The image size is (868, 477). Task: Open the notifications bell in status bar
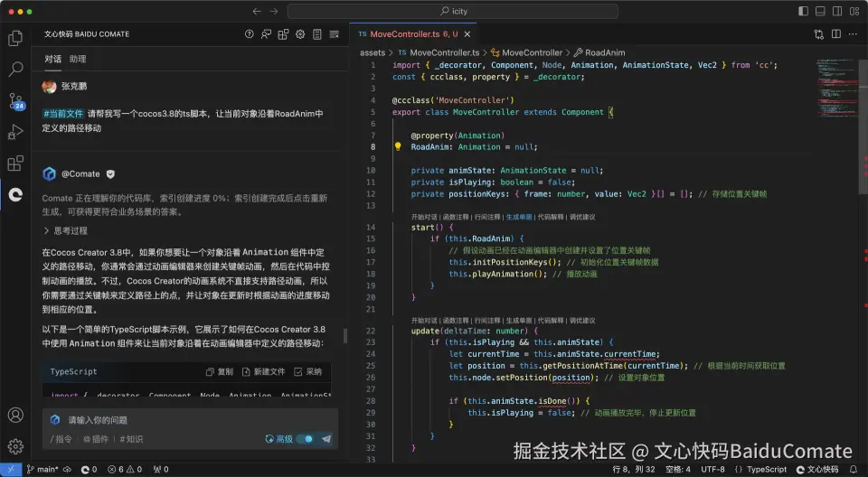click(853, 469)
